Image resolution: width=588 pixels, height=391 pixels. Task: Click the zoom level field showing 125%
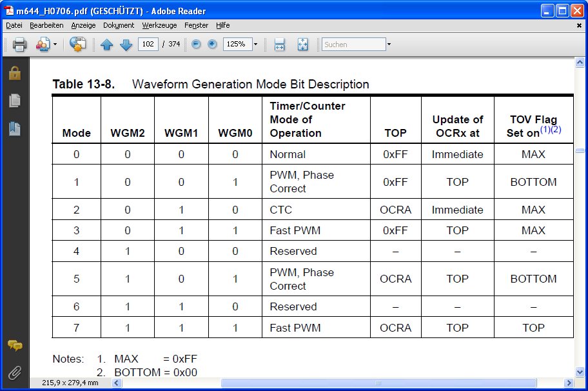(x=237, y=44)
